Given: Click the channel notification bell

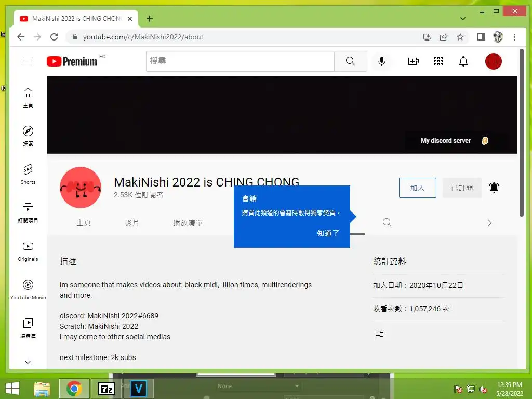Looking at the screenshot, I should click(x=494, y=188).
